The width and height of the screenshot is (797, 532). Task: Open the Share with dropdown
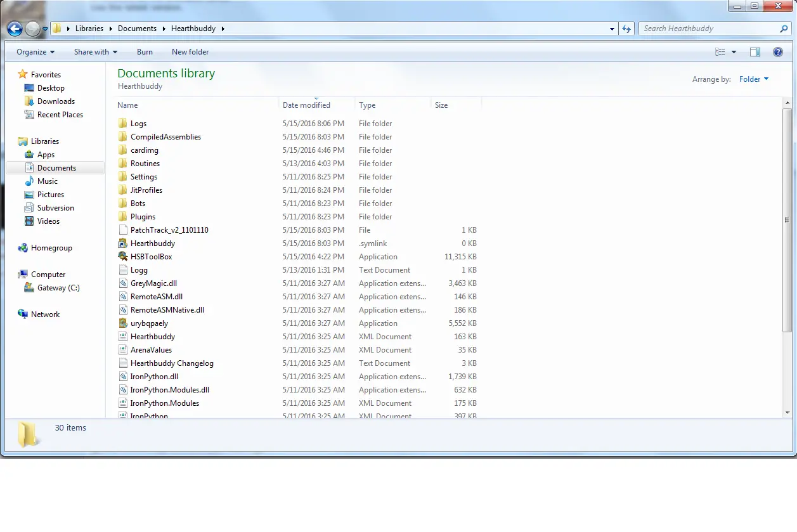96,52
